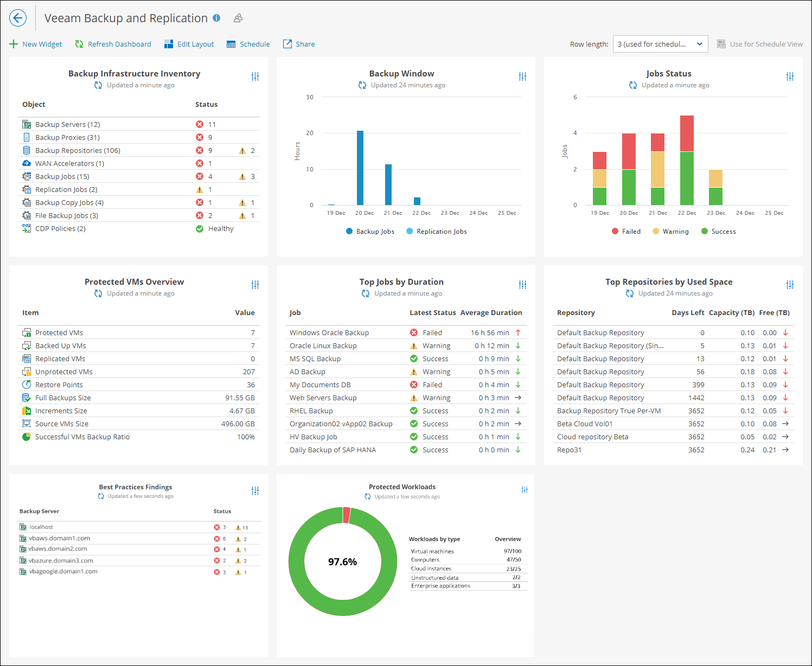The image size is (812, 666).
Task: Open dashboard Schedule
Action: point(248,44)
